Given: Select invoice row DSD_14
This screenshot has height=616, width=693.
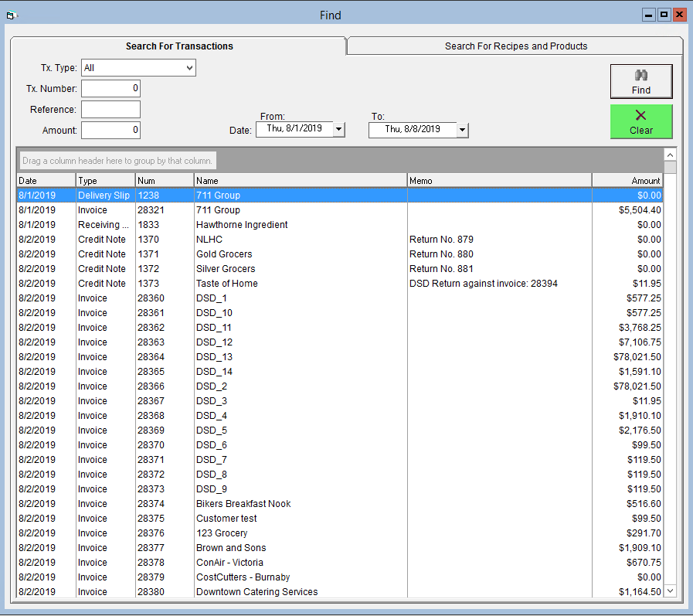Looking at the screenshot, I should 339,372.
